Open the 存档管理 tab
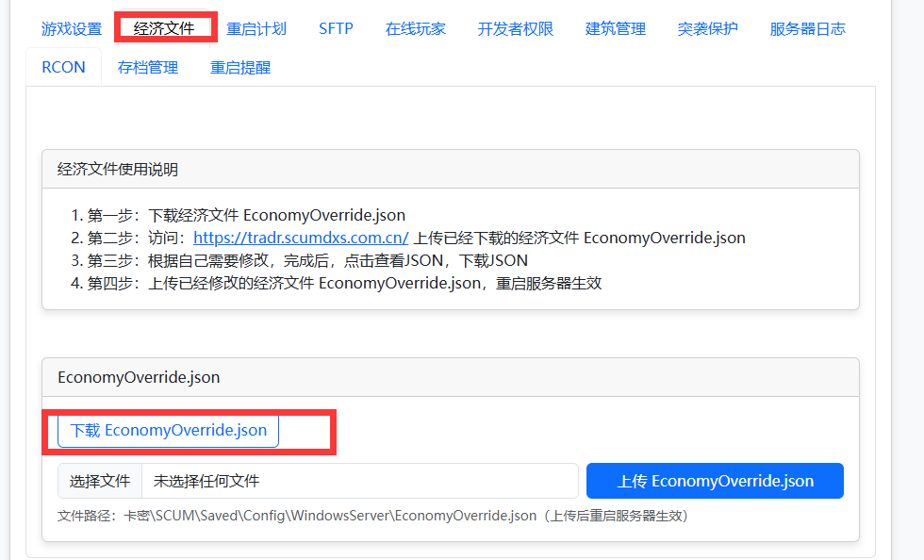The width and height of the screenshot is (924, 560). tap(148, 67)
